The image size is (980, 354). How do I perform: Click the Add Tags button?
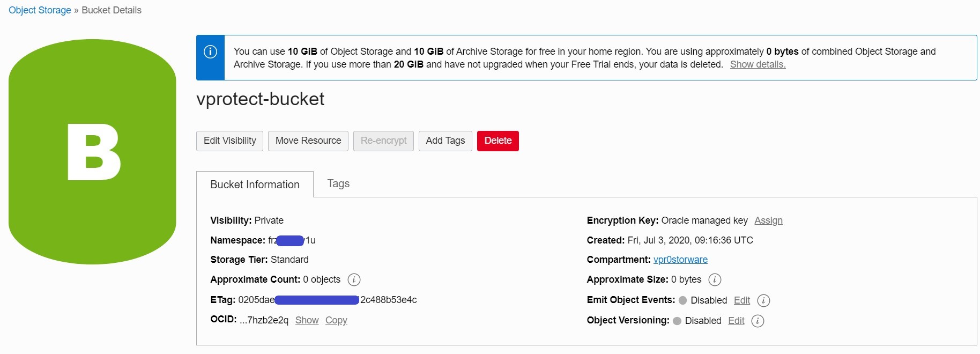pyautogui.click(x=445, y=141)
